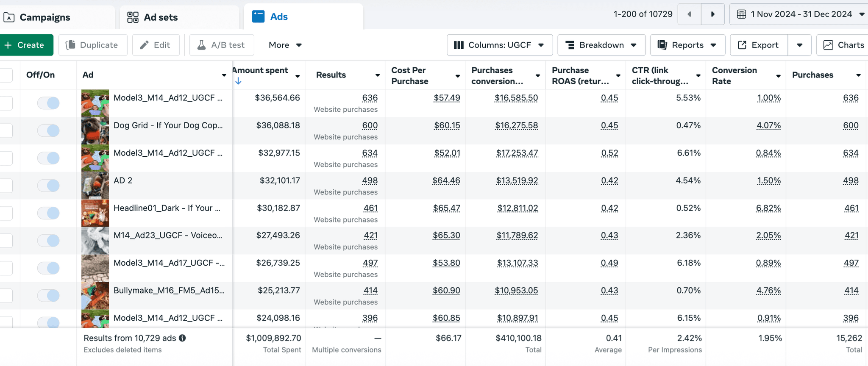
Task: Expand the Breakdown dropdown
Action: [x=601, y=45]
